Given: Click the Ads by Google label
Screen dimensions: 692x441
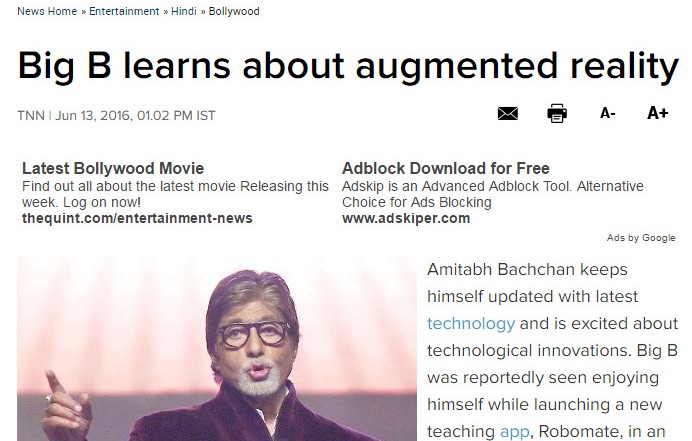Looking at the screenshot, I should (x=641, y=238).
